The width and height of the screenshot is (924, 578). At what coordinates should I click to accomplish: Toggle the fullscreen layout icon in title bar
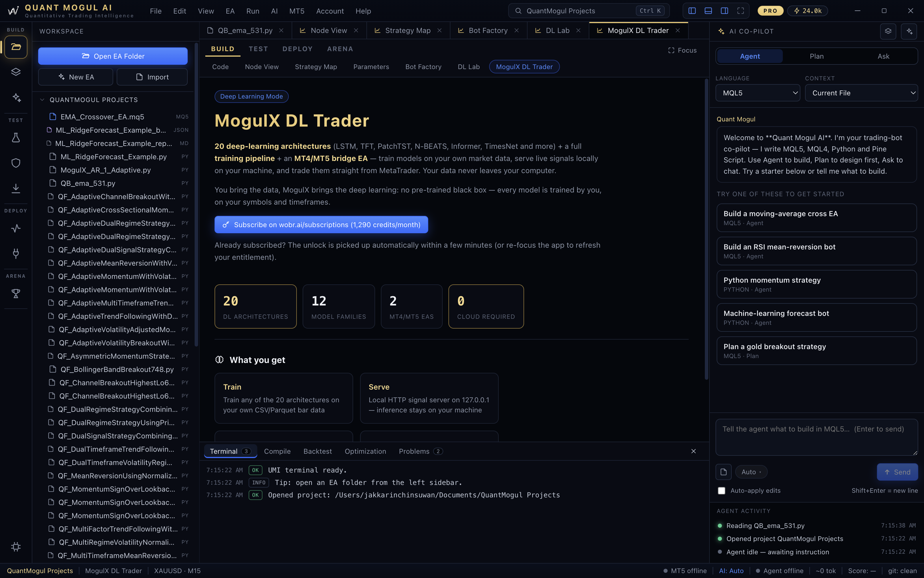[741, 11]
